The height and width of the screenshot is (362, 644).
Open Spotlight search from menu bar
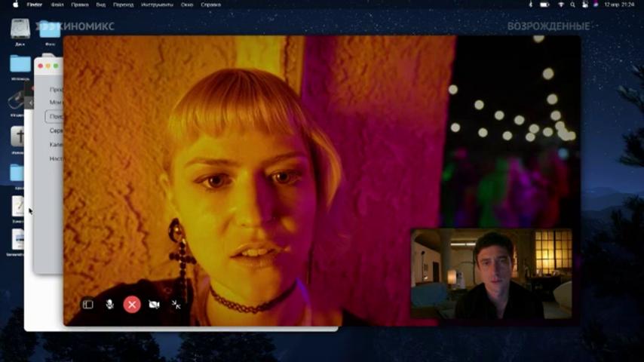572,5
